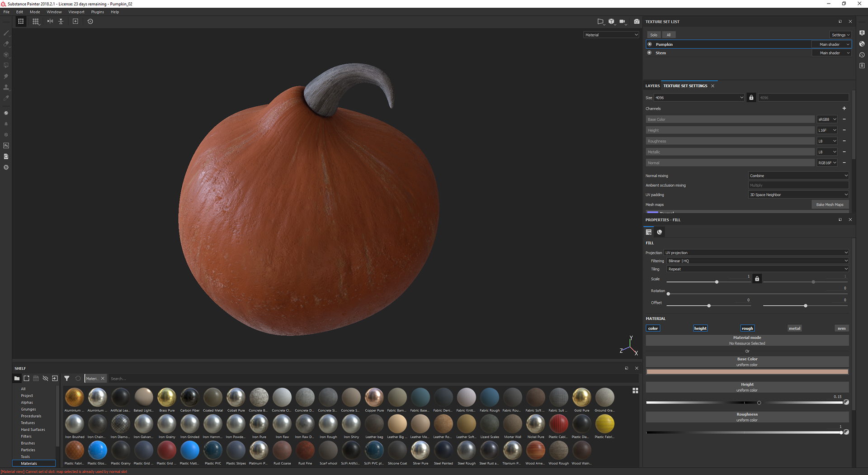
Task: Toggle the scale ratio lock
Action: pos(757,279)
